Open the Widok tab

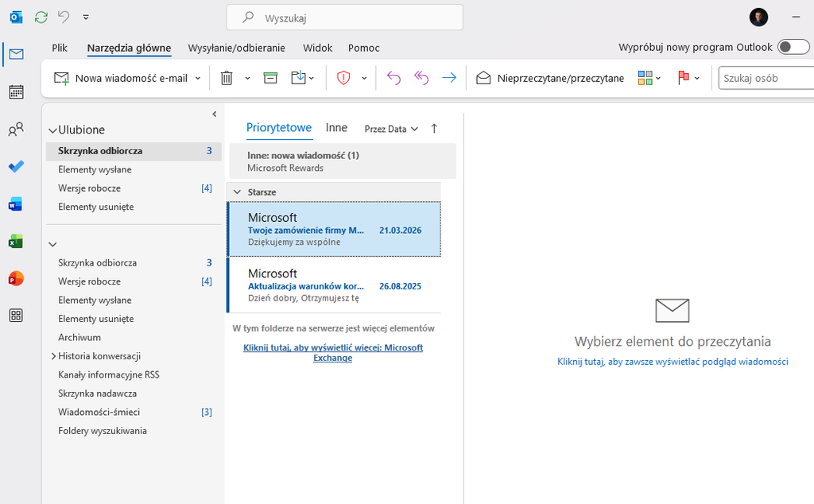pyautogui.click(x=318, y=48)
